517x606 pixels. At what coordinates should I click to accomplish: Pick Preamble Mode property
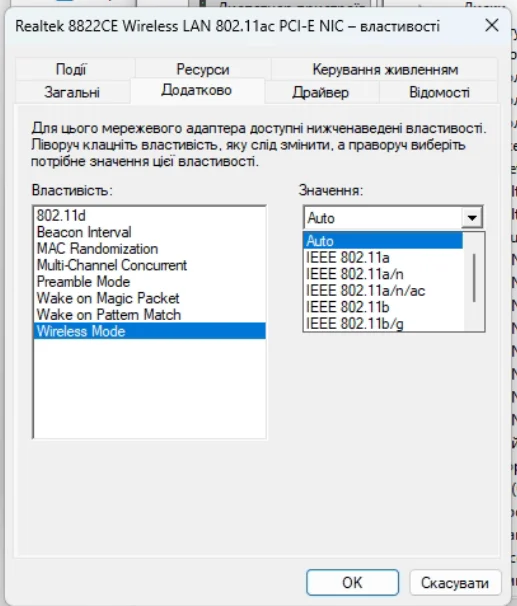coord(150,282)
